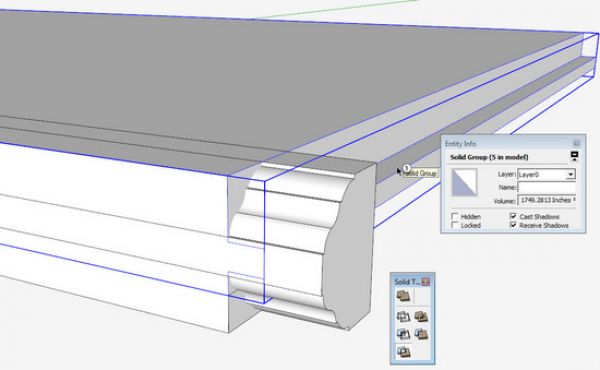Select the Split solid tool
The height and width of the screenshot is (370, 600).
pyautogui.click(x=403, y=351)
